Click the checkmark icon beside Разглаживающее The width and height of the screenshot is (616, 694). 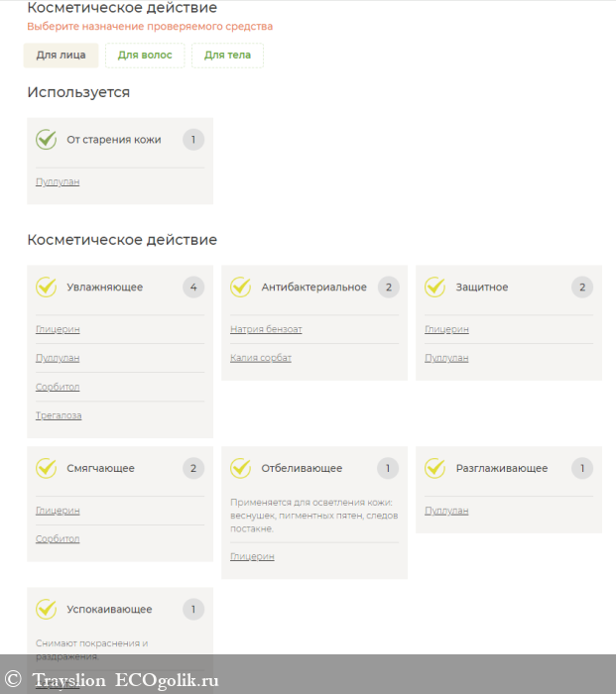pos(434,468)
